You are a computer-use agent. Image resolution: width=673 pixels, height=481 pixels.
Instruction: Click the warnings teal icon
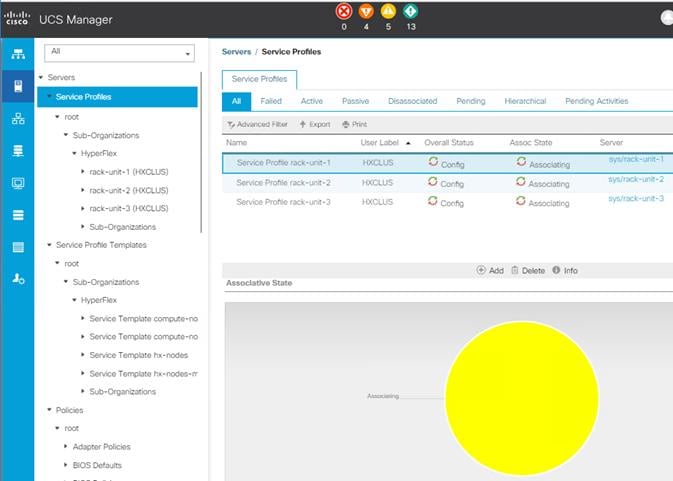click(x=411, y=12)
